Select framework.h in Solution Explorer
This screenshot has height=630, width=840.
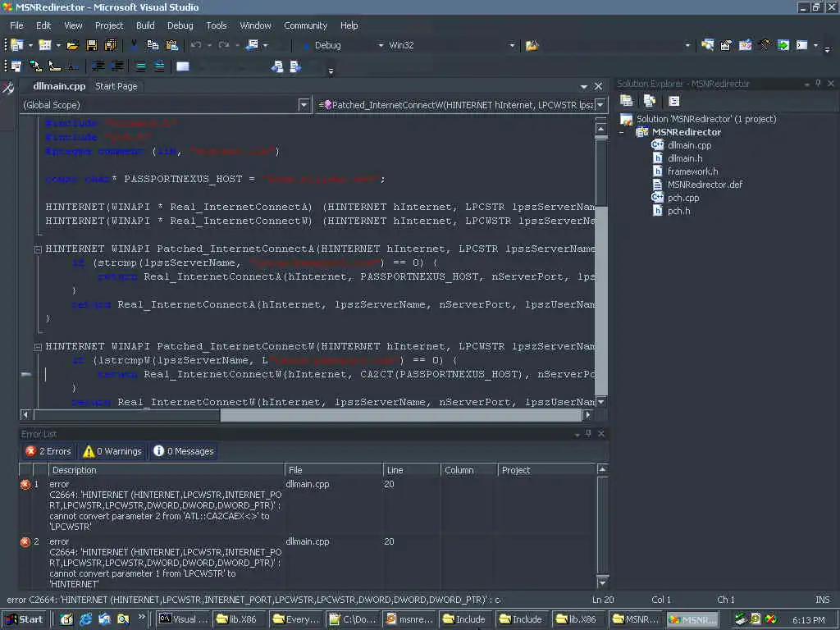point(692,171)
